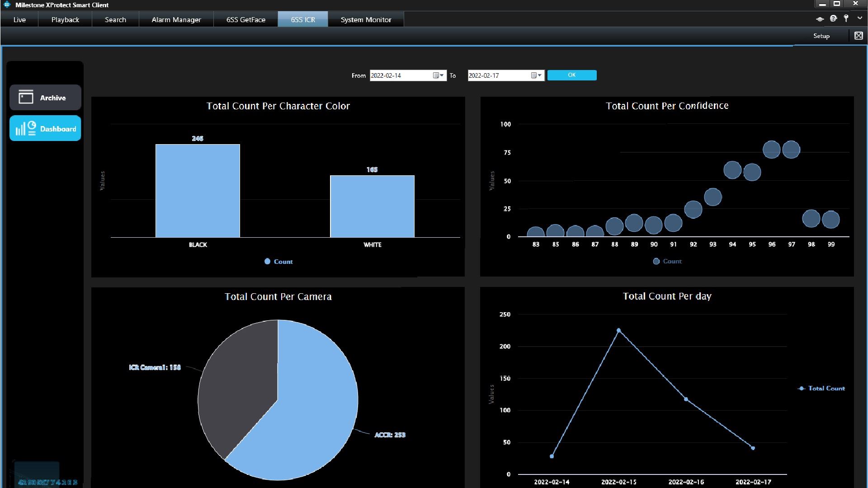Click the Setup button

(x=821, y=36)
